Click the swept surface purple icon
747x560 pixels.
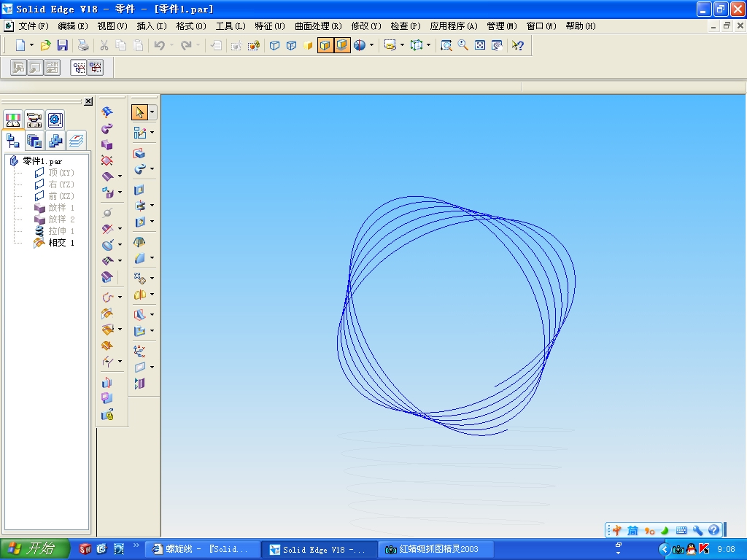(x=107, y=128)
